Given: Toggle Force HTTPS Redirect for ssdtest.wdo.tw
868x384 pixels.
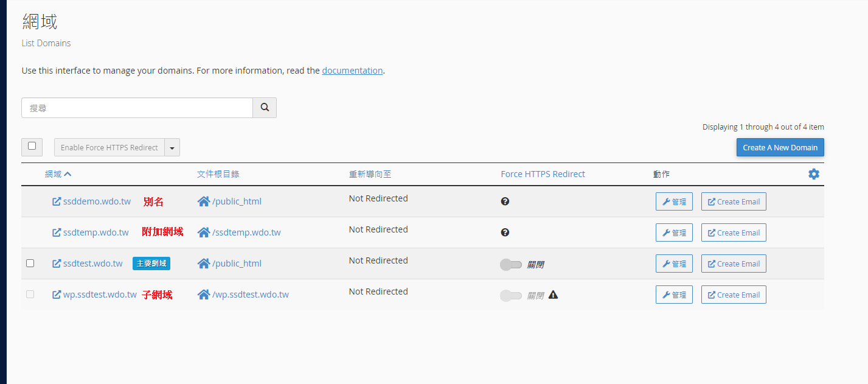Looking at the screenshot, I should tap(511, 265).
